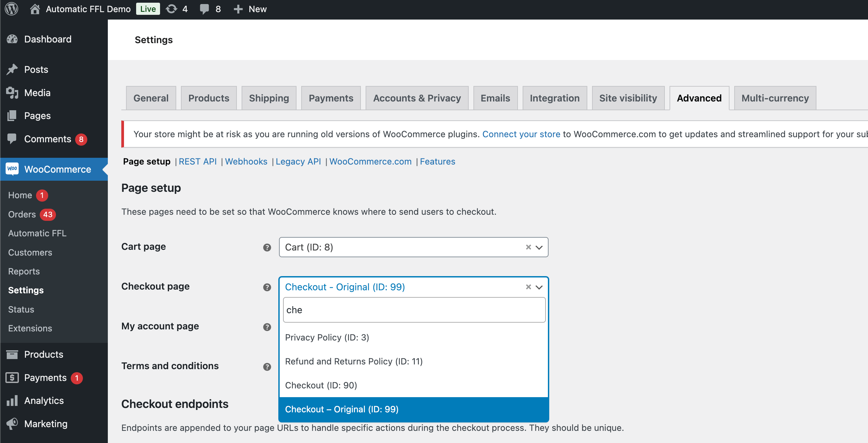The image size is (868, 443).
Task: Click Terms and conditions help icon
Action: (x=267, y=367)
